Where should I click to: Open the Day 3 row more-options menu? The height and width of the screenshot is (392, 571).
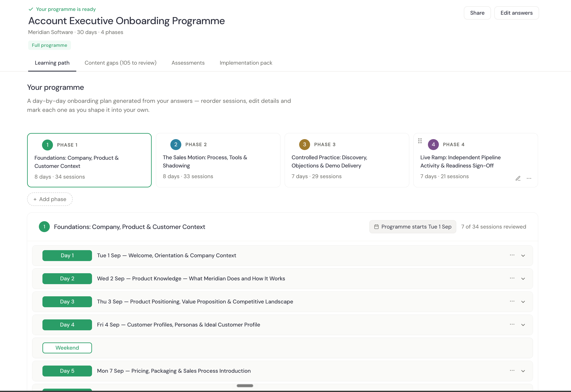(512, 301)
